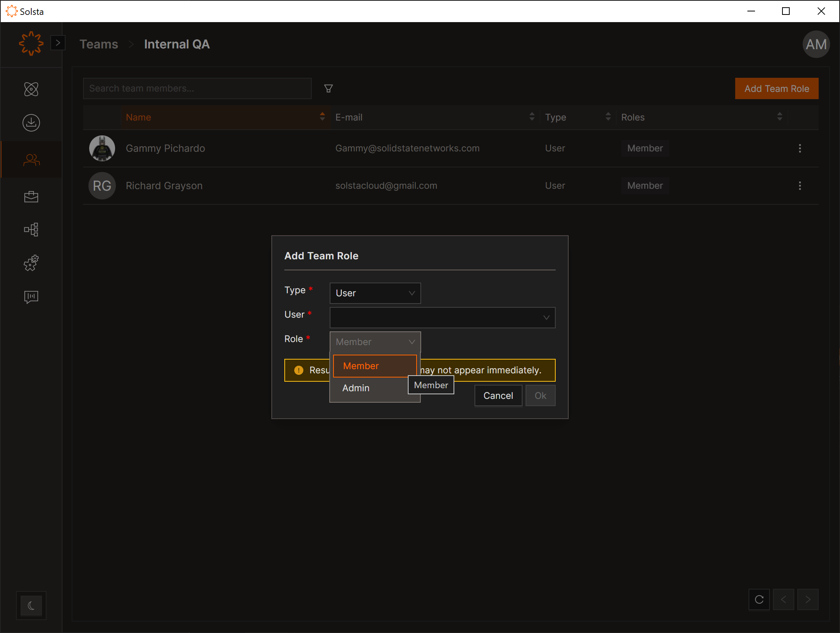Open the row menu for Gammy Pichardo
The width and height of the screenshot is (840, 633).
[x=800, y=148]
